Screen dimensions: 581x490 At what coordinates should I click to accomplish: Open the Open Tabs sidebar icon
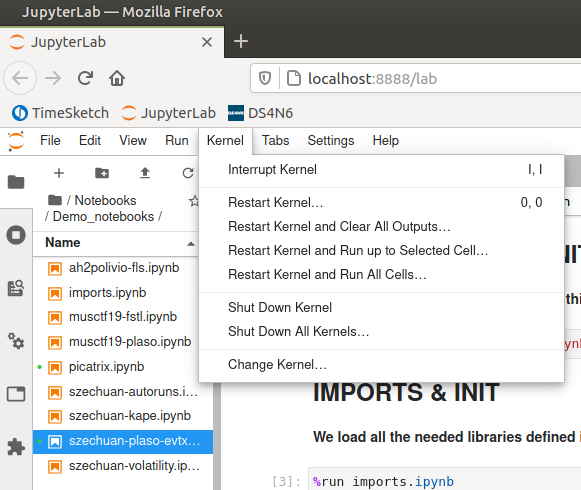[16, 394]
